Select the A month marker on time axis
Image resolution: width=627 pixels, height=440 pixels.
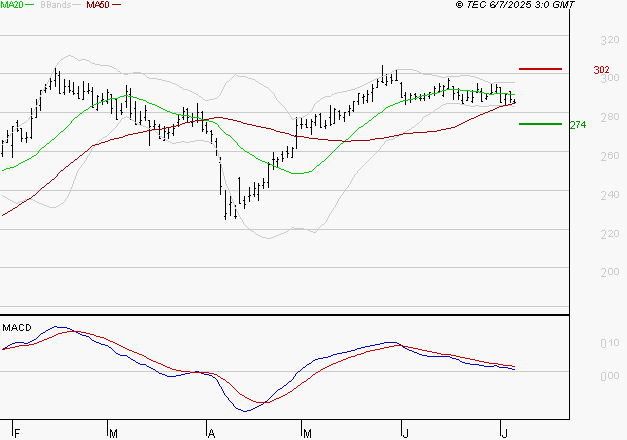pyautogui.click(x=211, y=433)
